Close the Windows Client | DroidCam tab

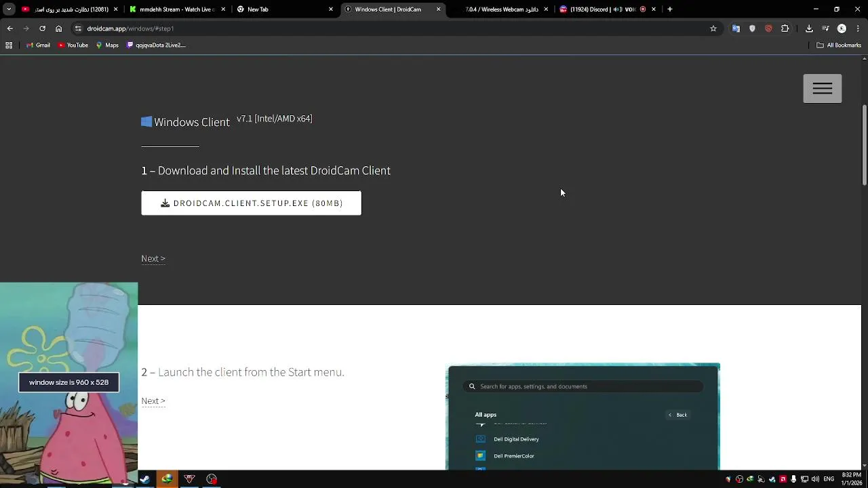pyautogui.click(x=439, y=9)
